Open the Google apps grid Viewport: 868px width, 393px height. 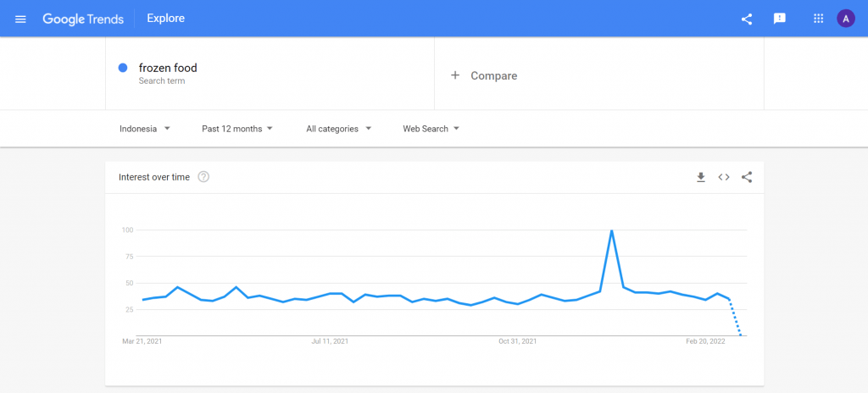(818, 19)
